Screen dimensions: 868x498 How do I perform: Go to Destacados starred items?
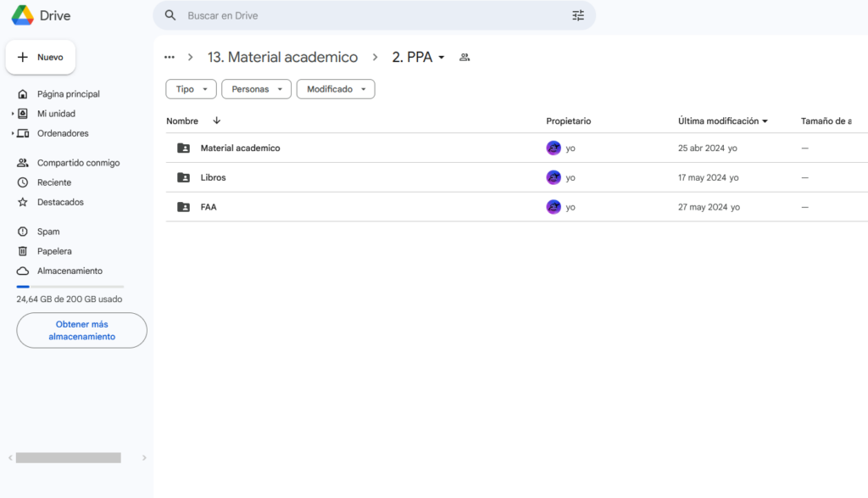(x=60, y=202)
